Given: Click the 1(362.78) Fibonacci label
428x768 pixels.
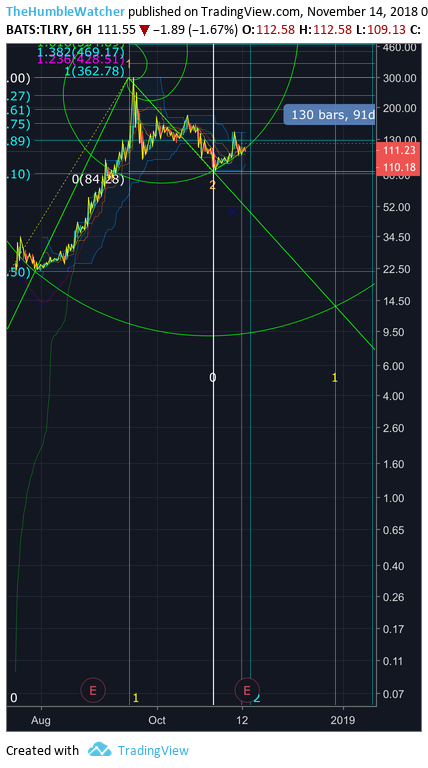Looking at the screenshot, I should (x=94, y=71).
